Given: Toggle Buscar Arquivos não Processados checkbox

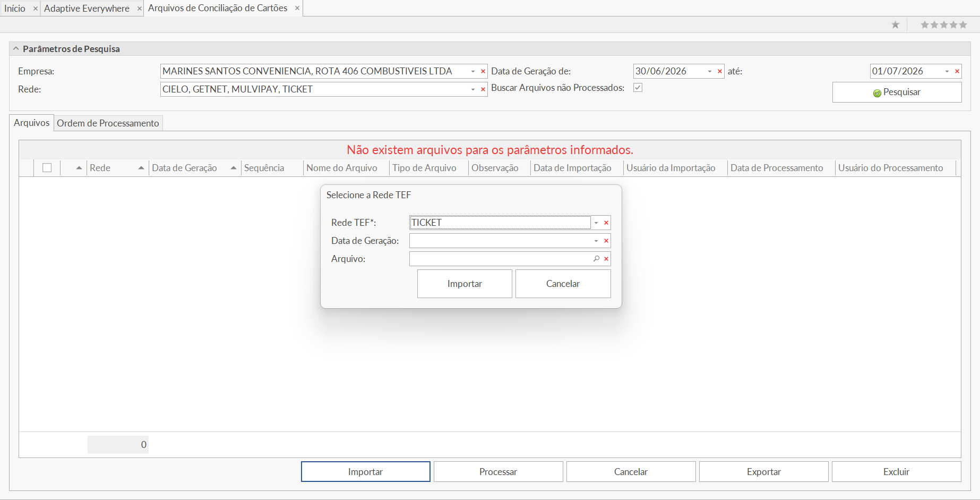Looking at the screenshot, I should (638, 88).
